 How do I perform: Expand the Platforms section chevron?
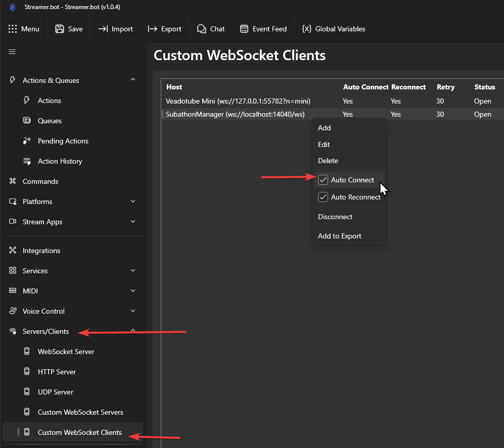pos(133,202)
